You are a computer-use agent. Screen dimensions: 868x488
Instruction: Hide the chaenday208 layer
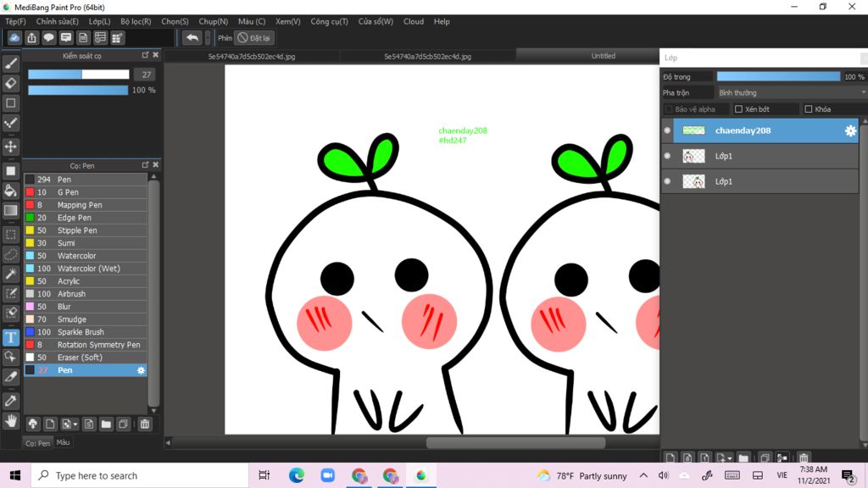click(667, 130)
